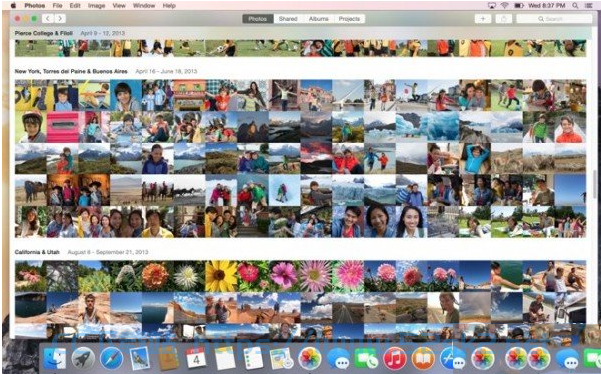Click the back arrow in the toolbar

point(48,18)
